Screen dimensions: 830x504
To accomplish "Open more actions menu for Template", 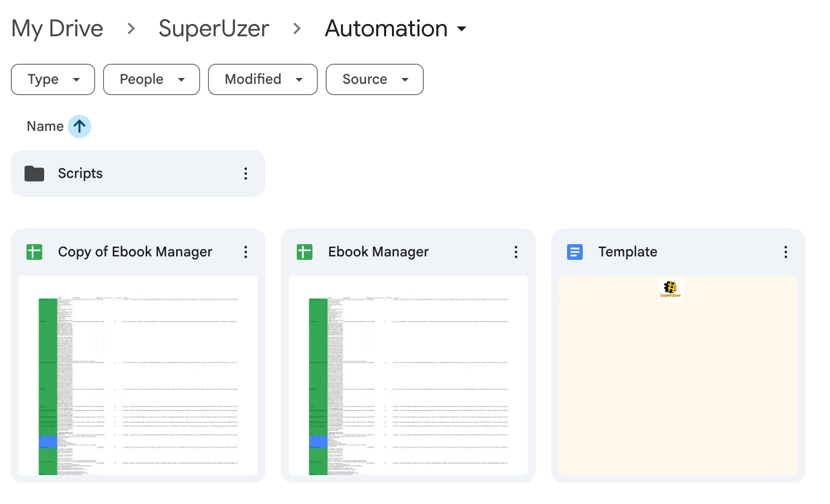I will coord(785,252).
